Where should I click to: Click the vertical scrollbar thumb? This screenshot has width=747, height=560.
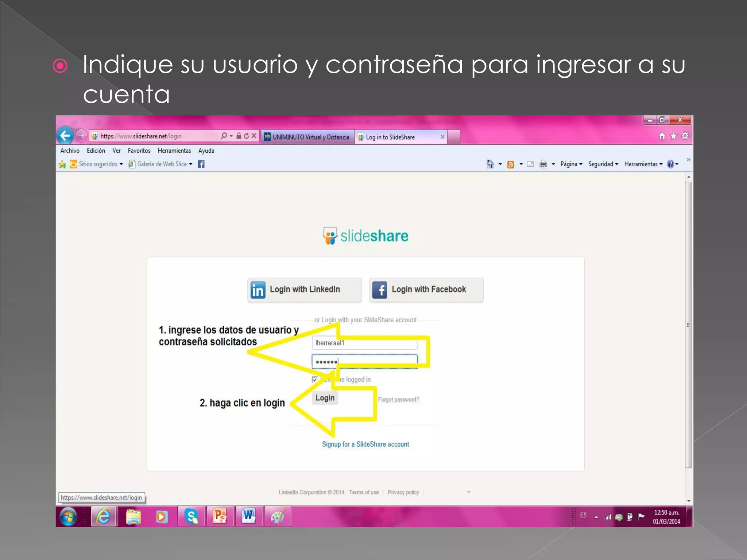click(x=688, y=324)
